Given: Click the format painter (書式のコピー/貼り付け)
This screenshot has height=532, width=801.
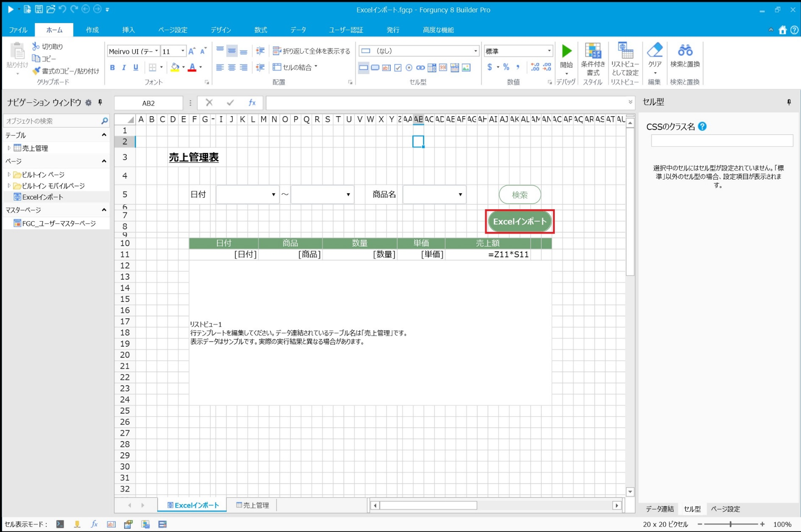Looking at the screenshot, I should pyautogui.click(x=66, y=71).
